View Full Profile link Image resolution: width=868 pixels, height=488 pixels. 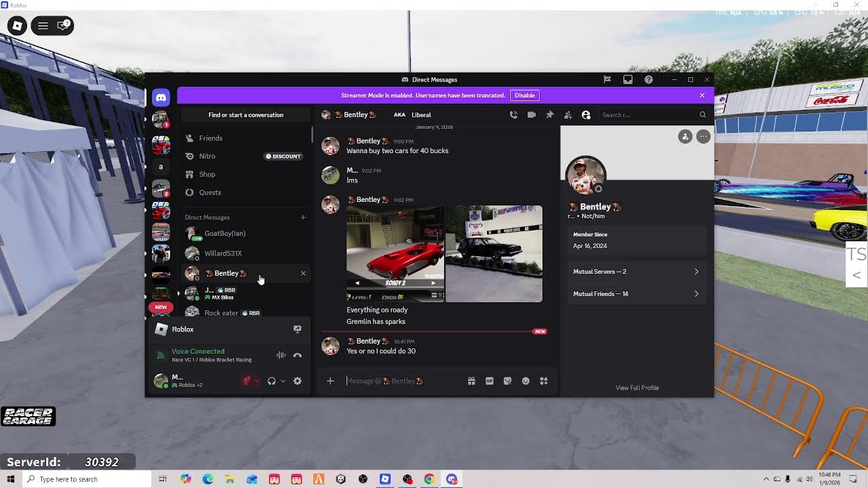click(637, 388)
